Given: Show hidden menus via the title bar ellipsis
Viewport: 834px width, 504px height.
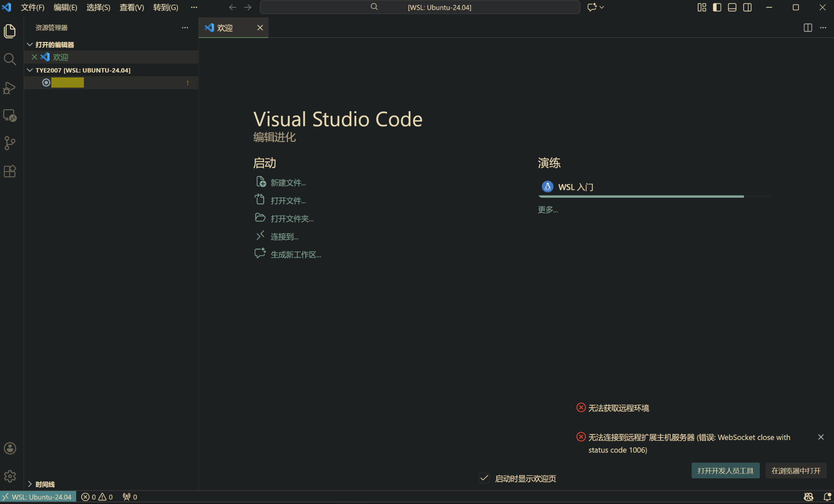Looking at the screenshot, I should click(x=194, y=7).
